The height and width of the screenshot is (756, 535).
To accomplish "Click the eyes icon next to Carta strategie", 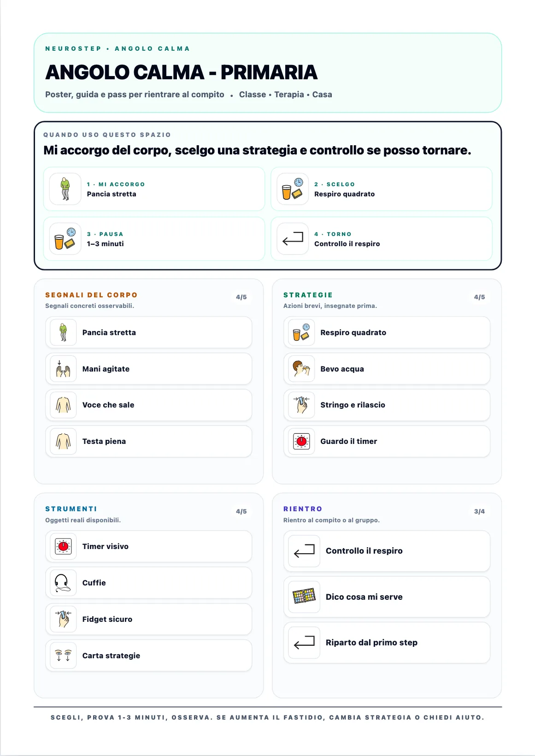I will pos(63,656).
